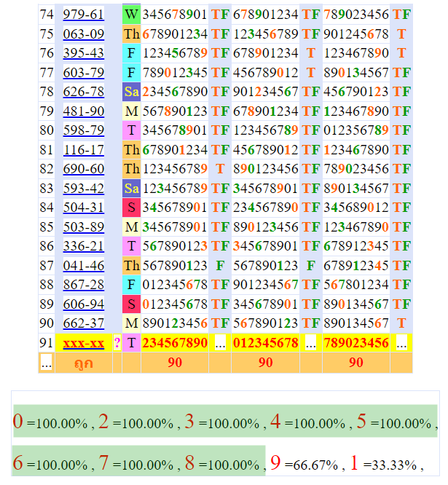The height and width of the screenshot is (485, 448).
Task: Click the 504-31 link
Action: pyautogui.click(x=84, y=208)
